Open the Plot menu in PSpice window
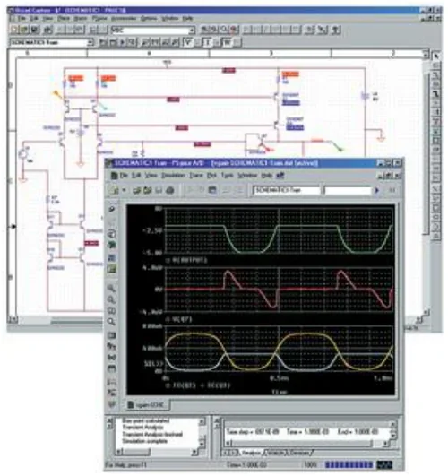Viewport: 448px width, 476px height. [211, 176]
